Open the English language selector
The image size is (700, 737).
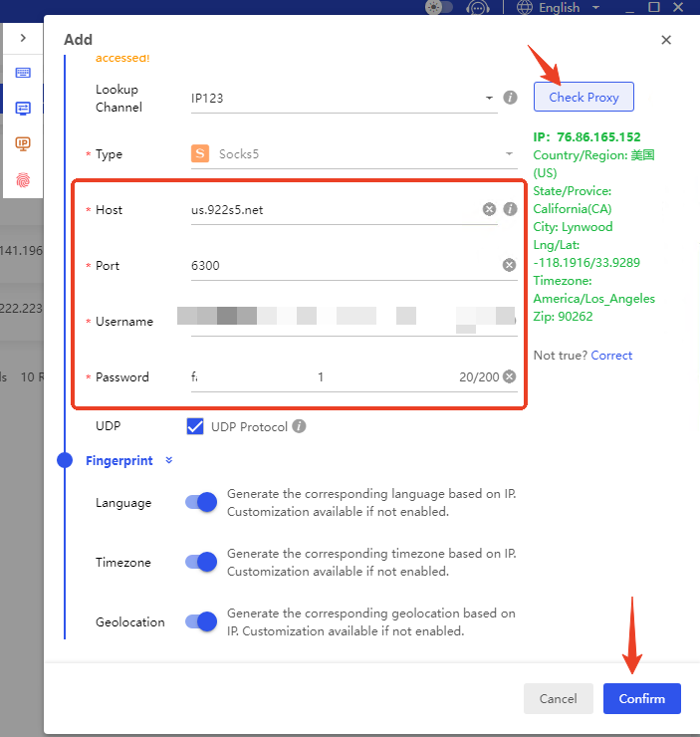563,8
